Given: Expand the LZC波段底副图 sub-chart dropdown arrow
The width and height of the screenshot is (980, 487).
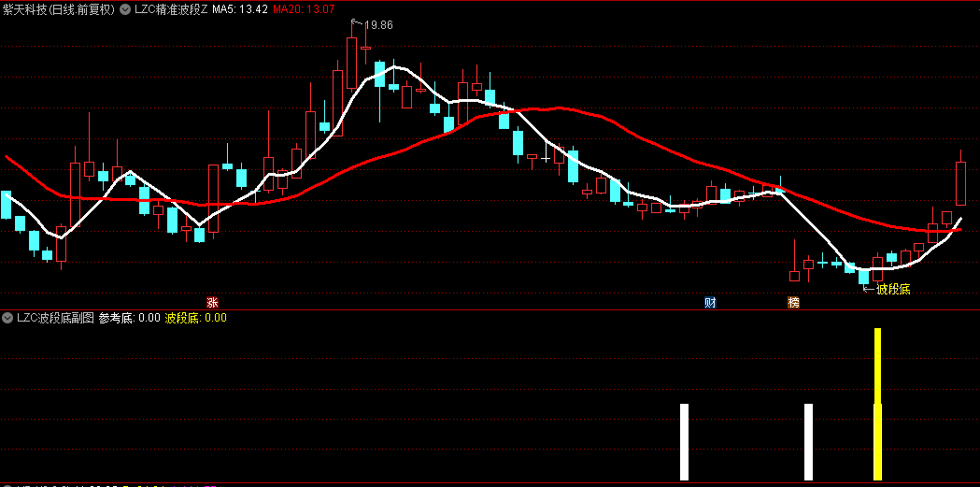Looking at the screenshot, I should (x=7, y=318).
